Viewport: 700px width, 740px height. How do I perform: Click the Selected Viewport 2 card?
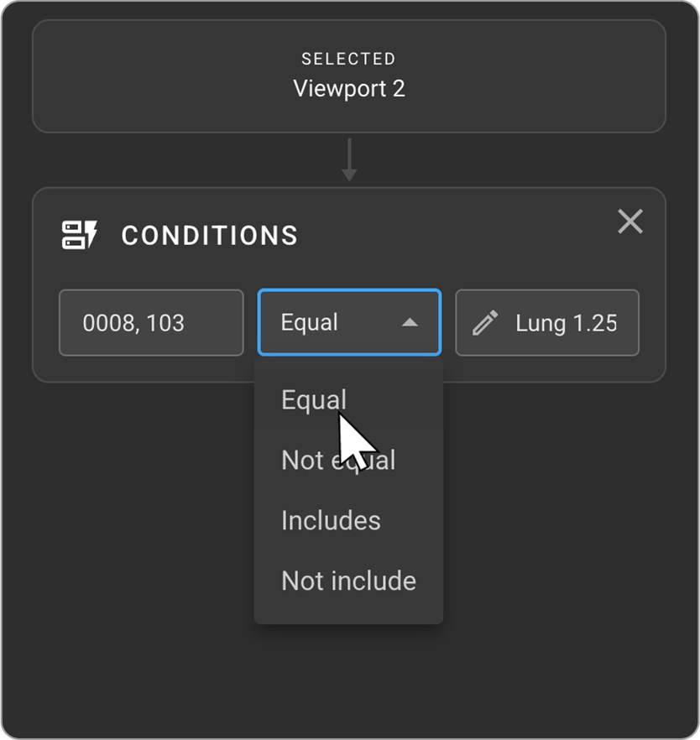click(349, 76)
